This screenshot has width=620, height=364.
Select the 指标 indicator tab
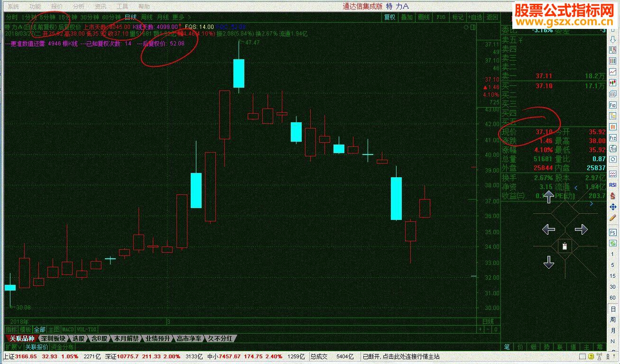pos(11,329)
